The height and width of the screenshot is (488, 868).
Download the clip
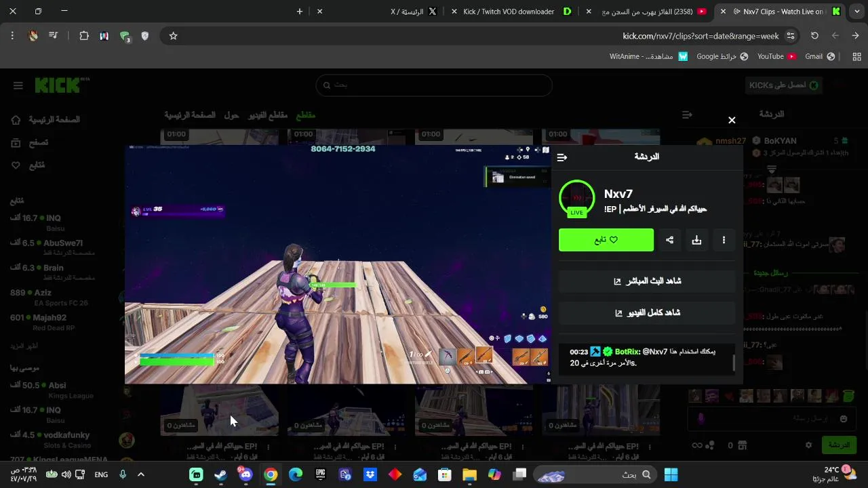pyautogui.click(x=696, y=240)
